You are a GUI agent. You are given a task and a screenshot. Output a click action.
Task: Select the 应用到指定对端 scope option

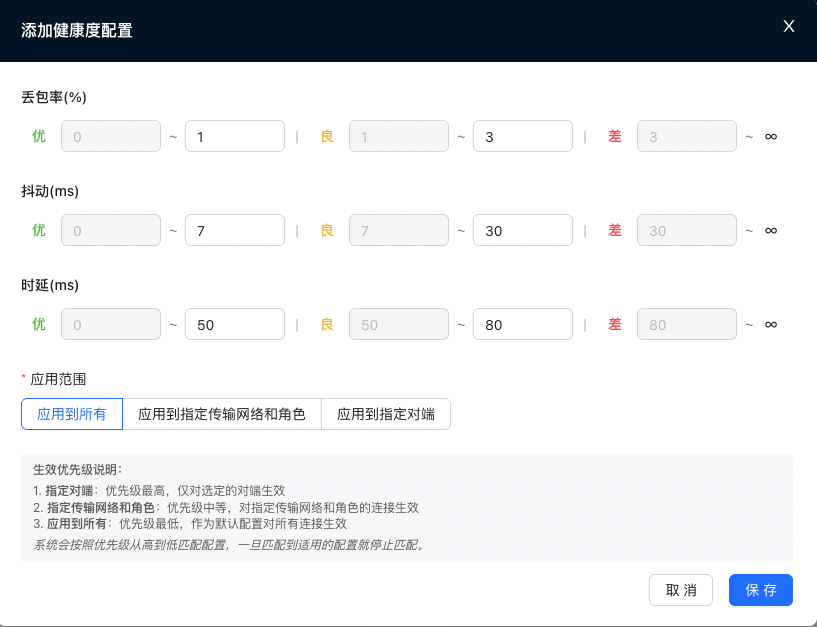(x=386, y=413)
